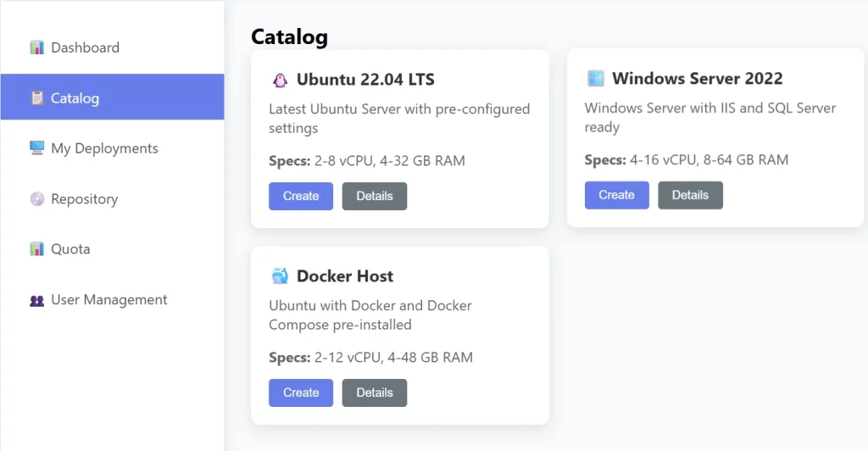Click the My Deployments monitor icon
Viewport: 868px width, 451px height.
pyautogui.click(x=36, y=148)
